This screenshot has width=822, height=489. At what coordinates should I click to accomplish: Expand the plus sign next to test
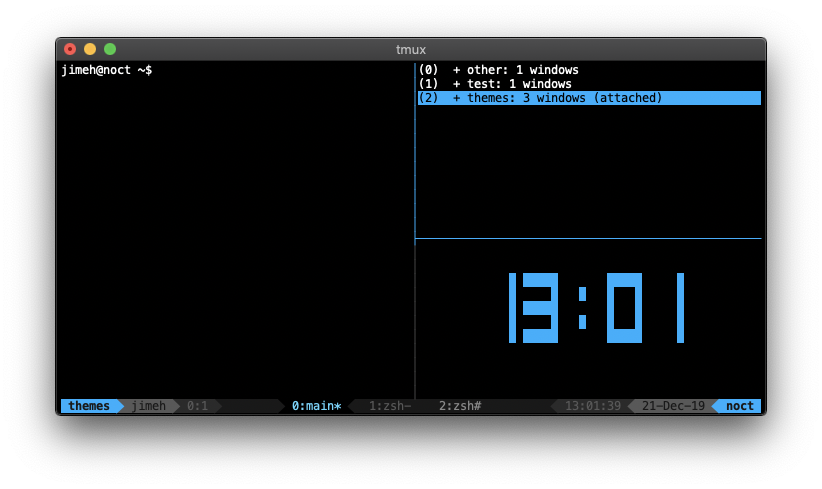pos(456,84)
